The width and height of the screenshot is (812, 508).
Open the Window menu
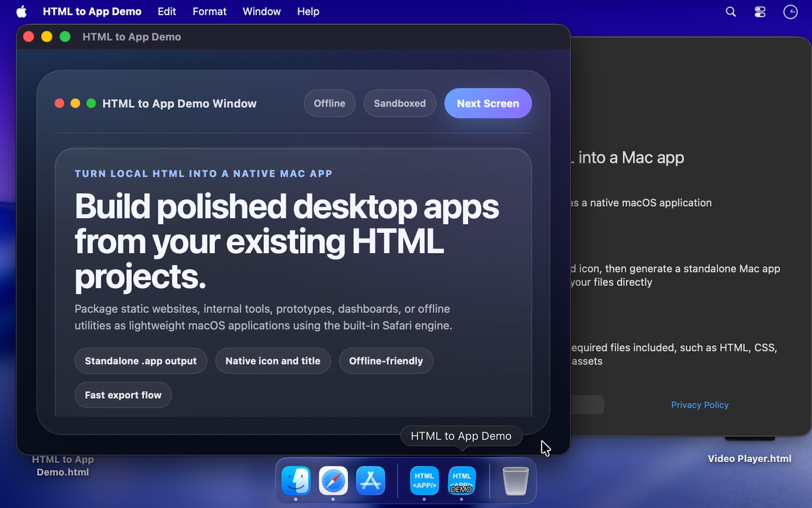(261, 11)
